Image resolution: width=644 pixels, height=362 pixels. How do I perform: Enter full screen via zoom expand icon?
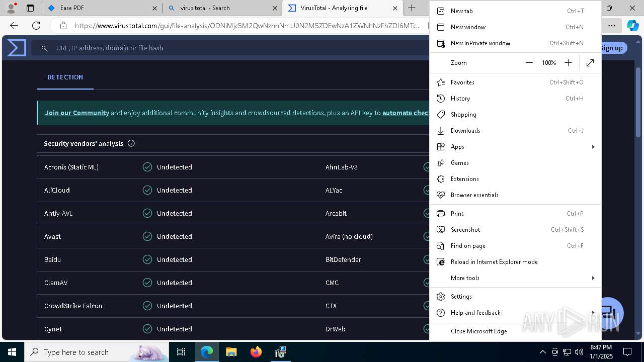click(x=590, y=63)
